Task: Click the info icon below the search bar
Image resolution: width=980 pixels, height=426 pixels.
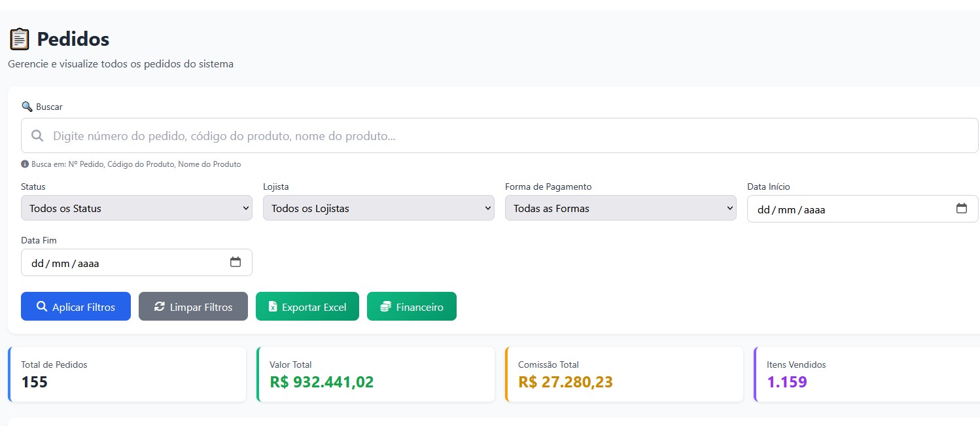Action: pyautogui.click(x=24, y=164)
